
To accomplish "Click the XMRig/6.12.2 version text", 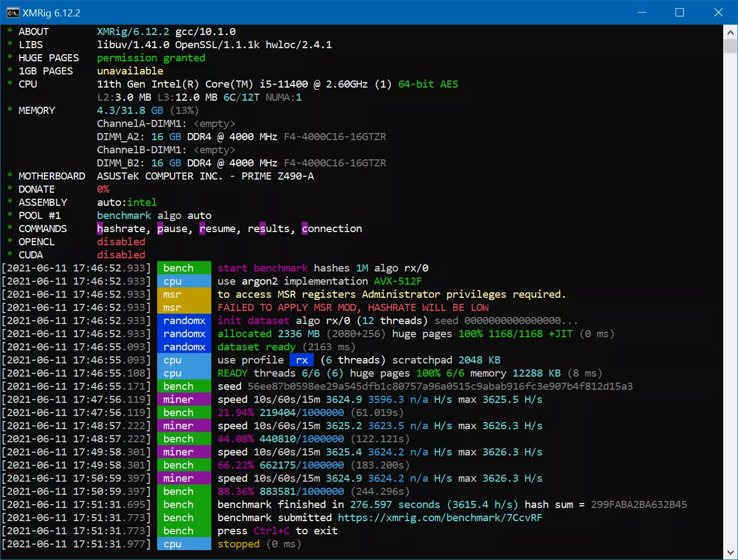I will (x=133, y=32).
